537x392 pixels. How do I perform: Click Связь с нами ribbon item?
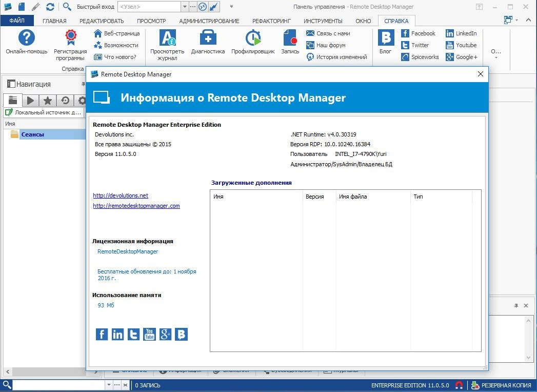pos(328,33)
